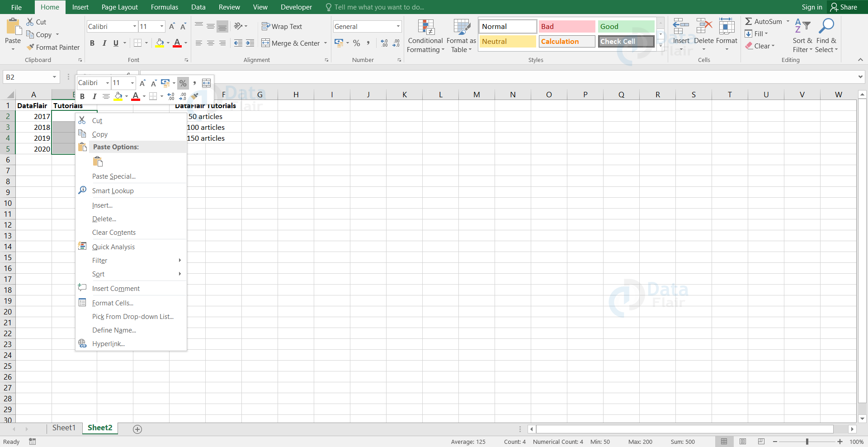Adjust the zoom slider handle
The image size is (868, 447).
807,442
